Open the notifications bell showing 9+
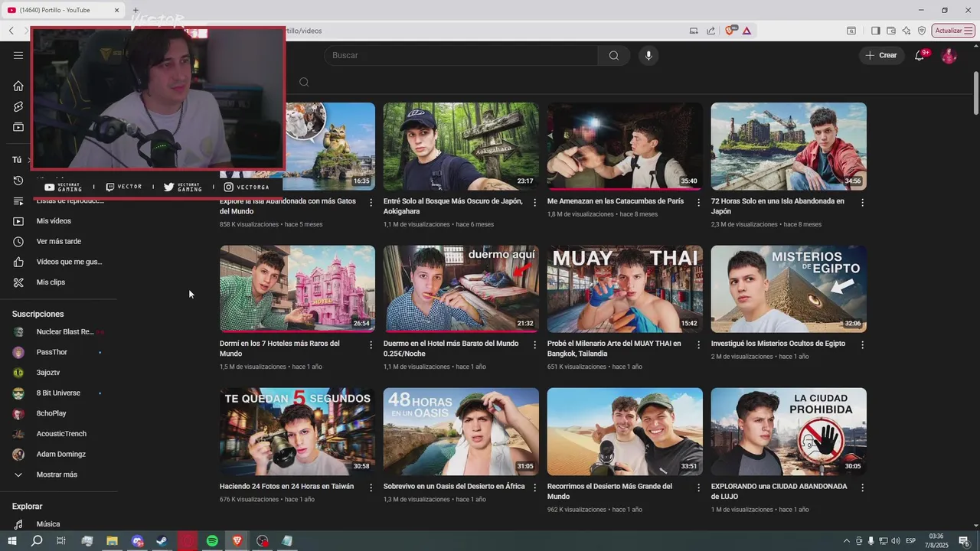Screen dimensions: 980x551 (920, 55)
